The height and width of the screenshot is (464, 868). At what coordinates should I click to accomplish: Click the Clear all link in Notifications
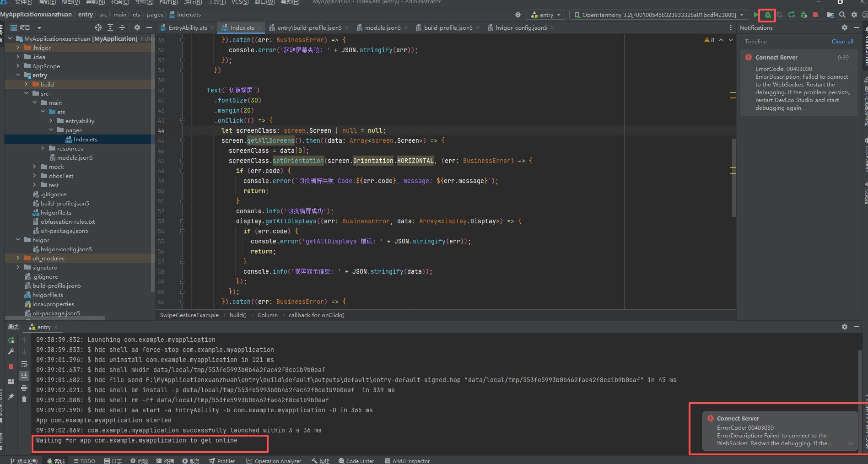tap(842, 42)
